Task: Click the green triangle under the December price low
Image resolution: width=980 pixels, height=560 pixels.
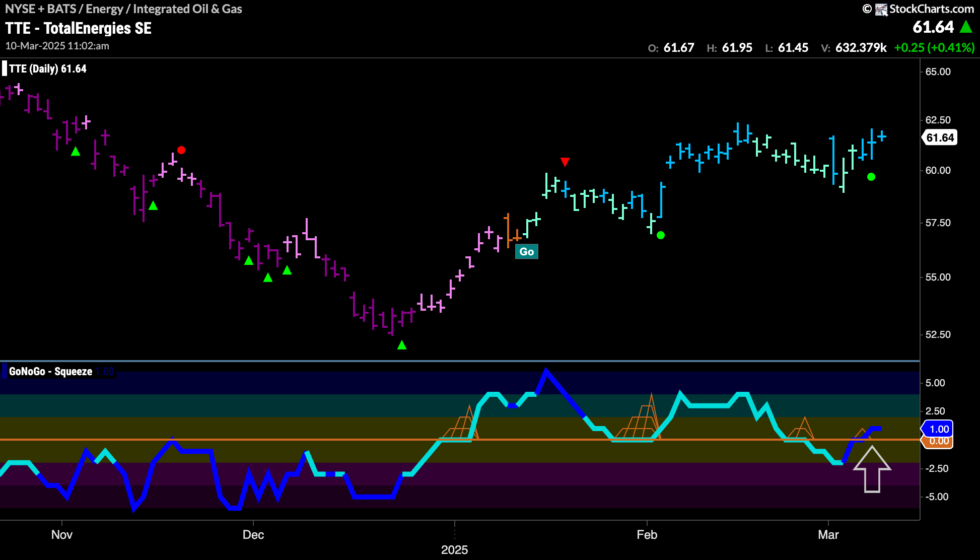Action: 402,345
